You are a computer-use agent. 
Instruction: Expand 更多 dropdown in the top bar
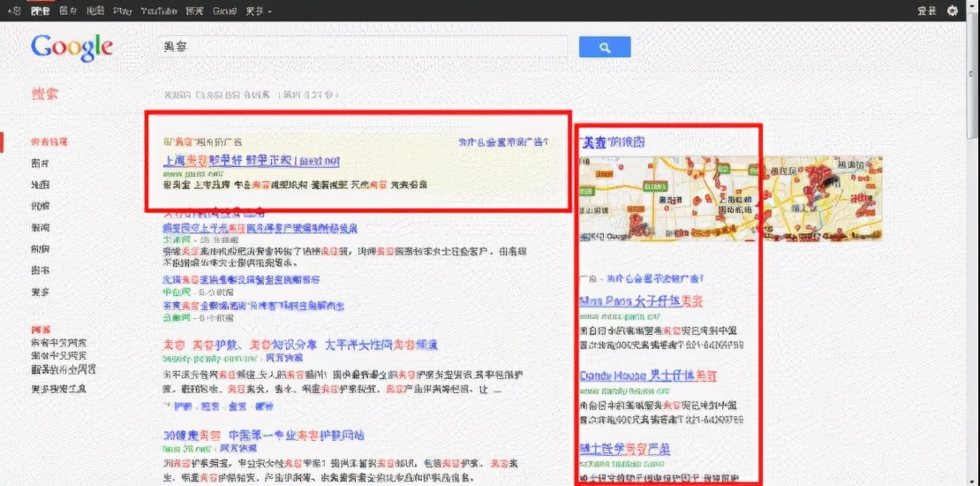(258, 11)
